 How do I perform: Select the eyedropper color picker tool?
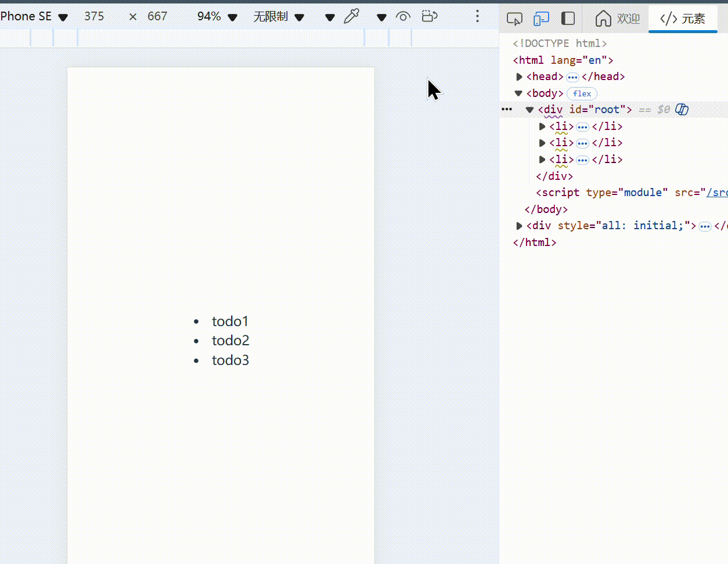pyautogui.click(x=352, y=16)
